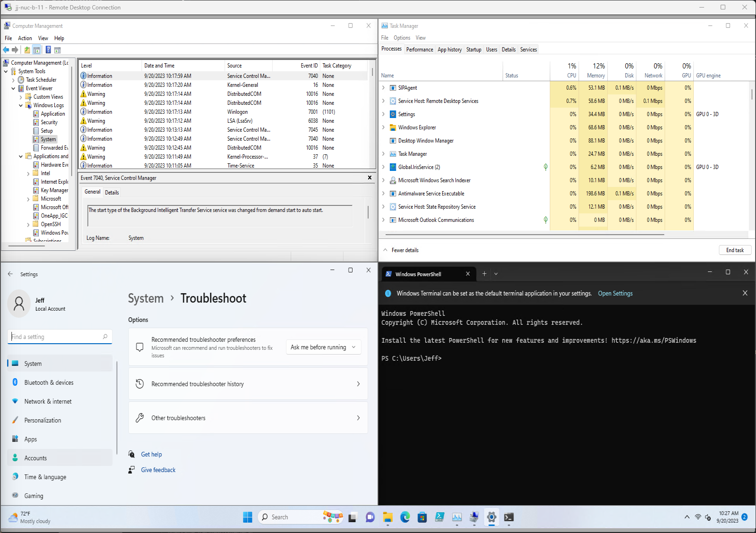
Task: Click the System breadcrumb in Settings
Action: point(146,298)
